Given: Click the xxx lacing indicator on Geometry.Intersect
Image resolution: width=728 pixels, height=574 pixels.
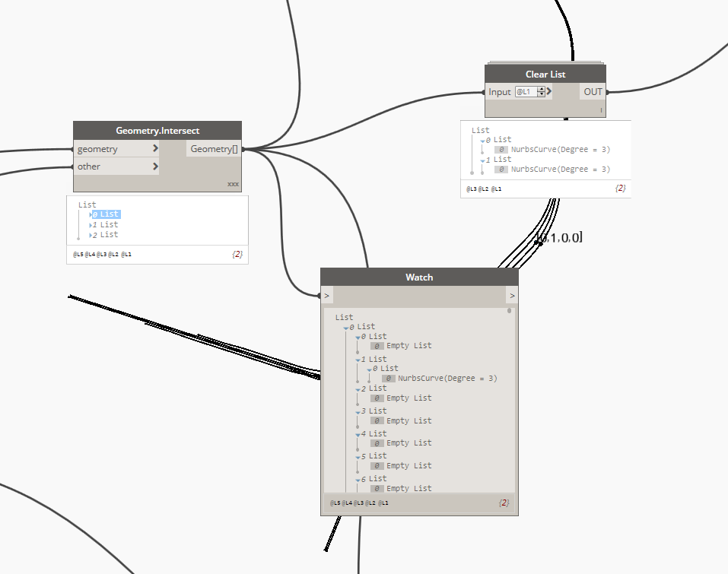Looking at the screenshot, I should (x=233, y=184).
